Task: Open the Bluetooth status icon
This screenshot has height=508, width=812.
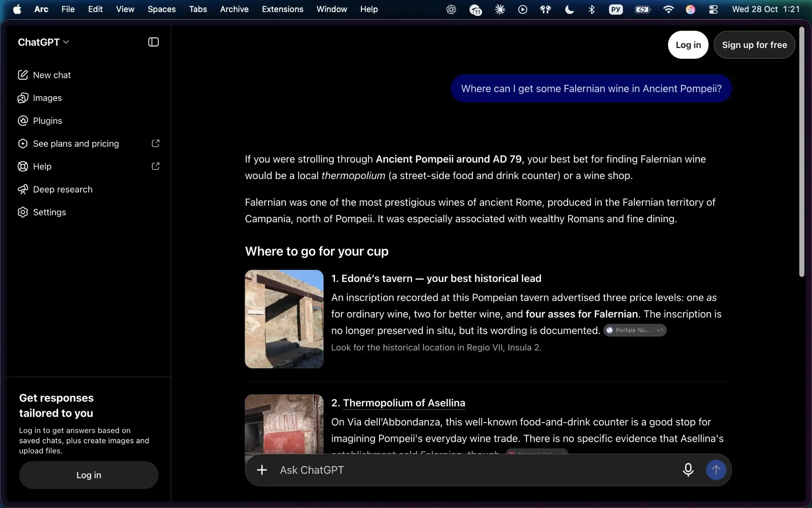Action: pos(592,10)
